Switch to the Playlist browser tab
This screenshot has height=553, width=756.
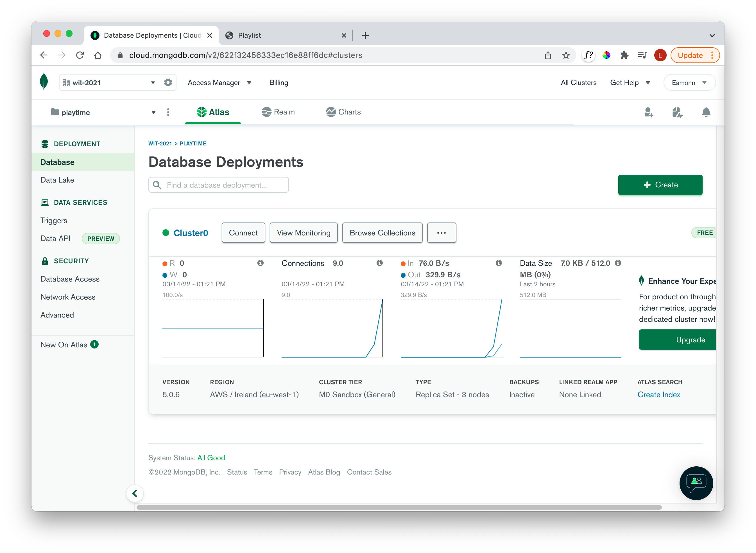click(286, 35)
